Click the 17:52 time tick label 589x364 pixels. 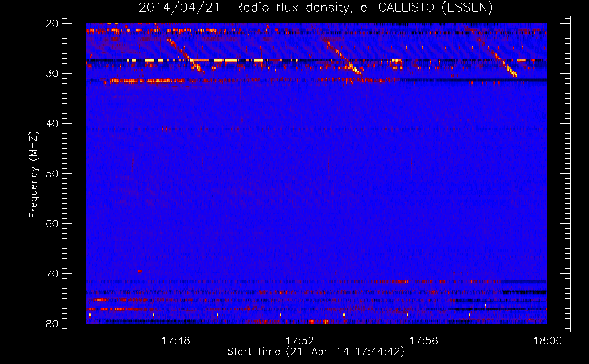[300, 341]
